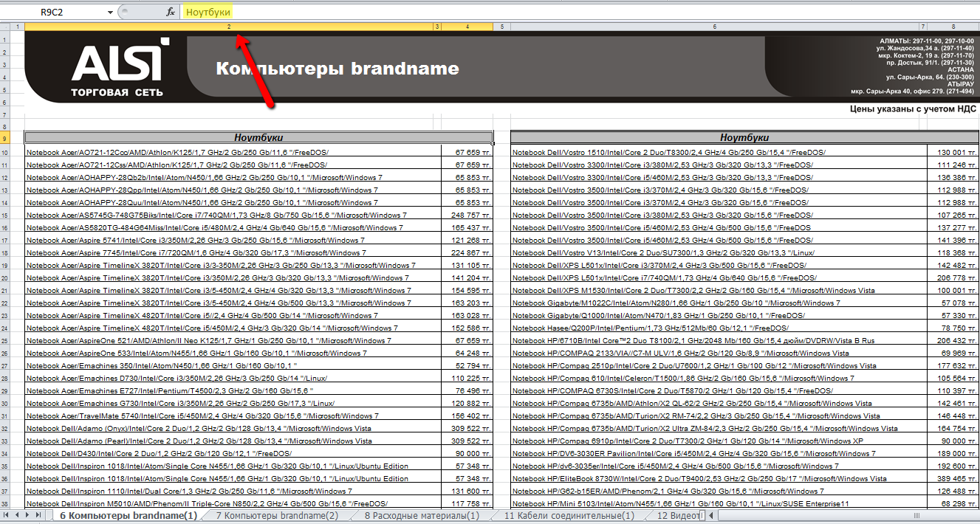This screenshot has width=980, height=524.
Task: Select column header 4
Action: pos(467,27)
